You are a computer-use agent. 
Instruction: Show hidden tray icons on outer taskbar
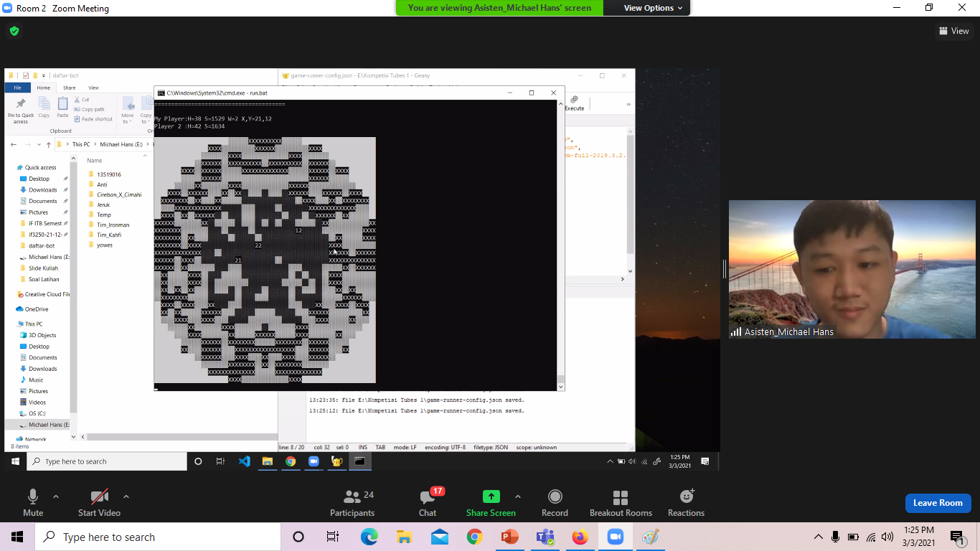pyautogui.click(x=819, y=537)
